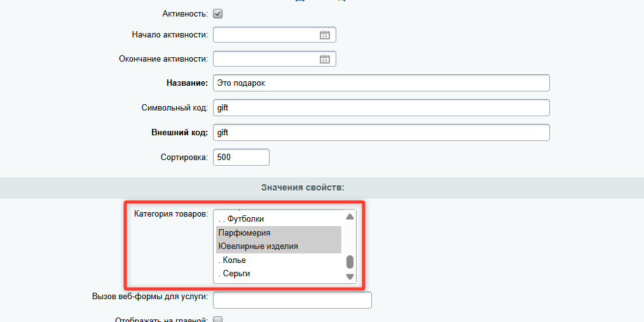Click the Окончание активности date field
This screenshot has width=644, height=322.
275,59
